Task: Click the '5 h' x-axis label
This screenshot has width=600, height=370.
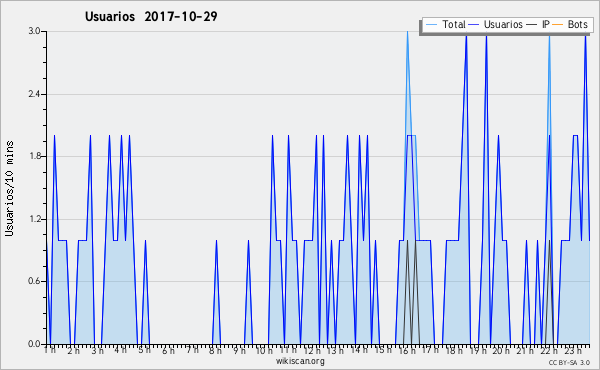Action: click(144, 350)
